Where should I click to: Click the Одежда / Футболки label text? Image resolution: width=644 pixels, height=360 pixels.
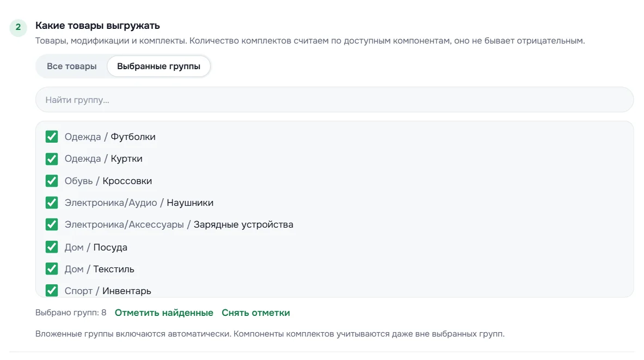110,137
